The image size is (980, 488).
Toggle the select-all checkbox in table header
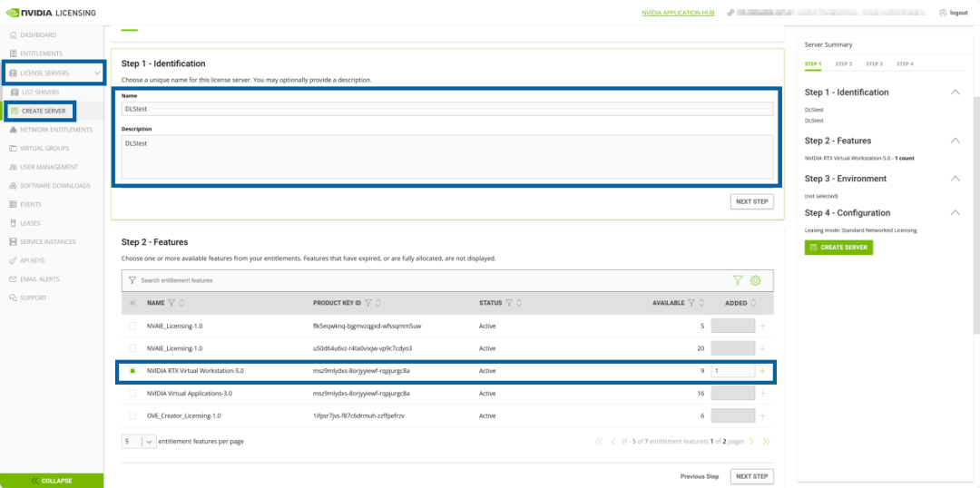tap(132, 303)
